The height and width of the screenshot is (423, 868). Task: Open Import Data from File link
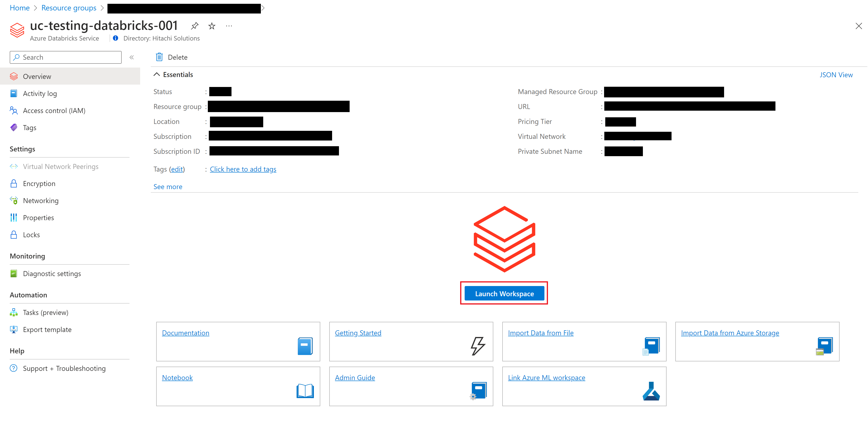pos(540,333)
